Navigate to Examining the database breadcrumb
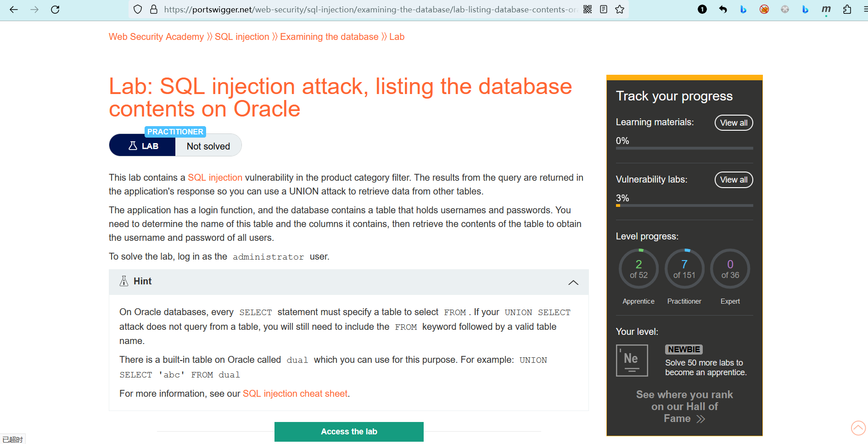 (x=329, y=37)
